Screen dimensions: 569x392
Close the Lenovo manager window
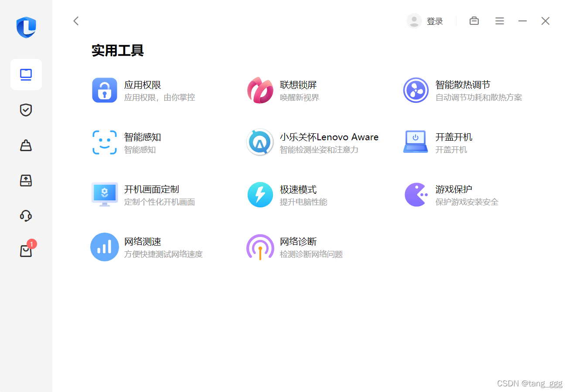tap(545, 21)
